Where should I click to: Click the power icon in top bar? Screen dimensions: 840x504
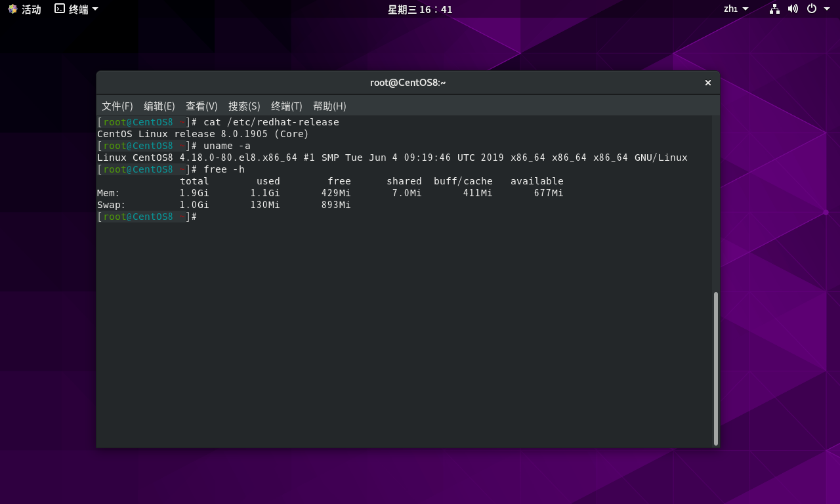pos(812,9)
